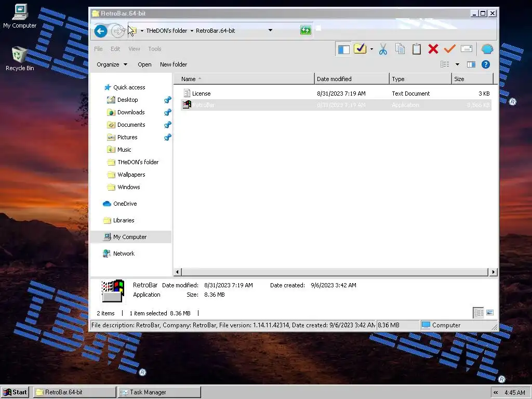Open THeDON's folder in the sidebar
This screenshot has width=532, height=399.
click(x=138, y=162)
